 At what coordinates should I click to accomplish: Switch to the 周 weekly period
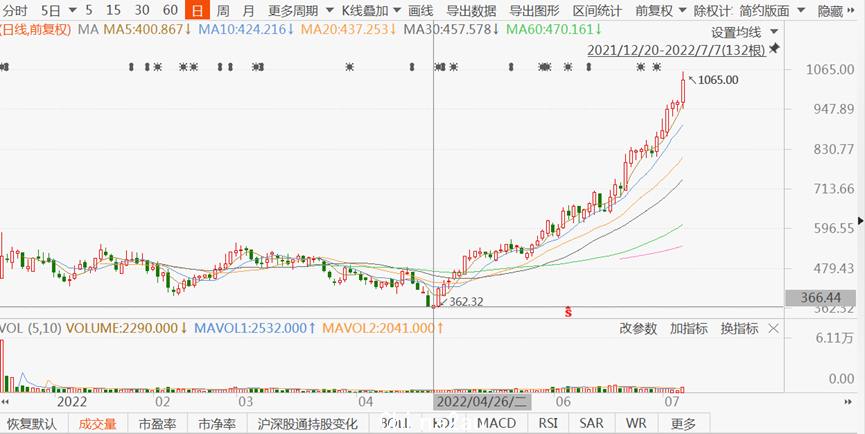point(223,10)
